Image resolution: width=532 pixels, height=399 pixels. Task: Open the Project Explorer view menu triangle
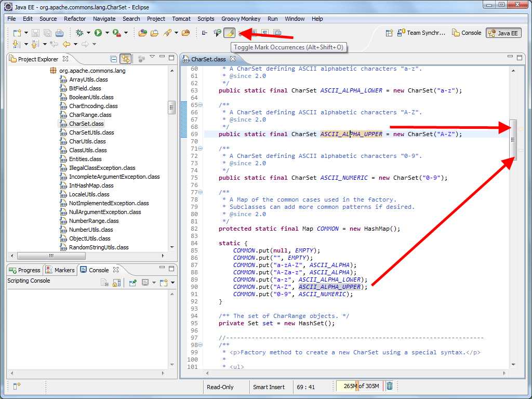coord(152,57)
